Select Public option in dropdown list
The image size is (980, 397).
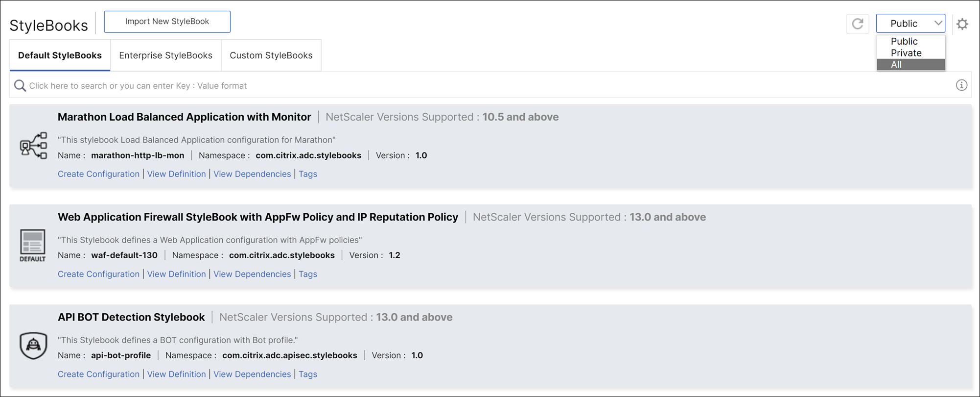(x=904, y=41)
